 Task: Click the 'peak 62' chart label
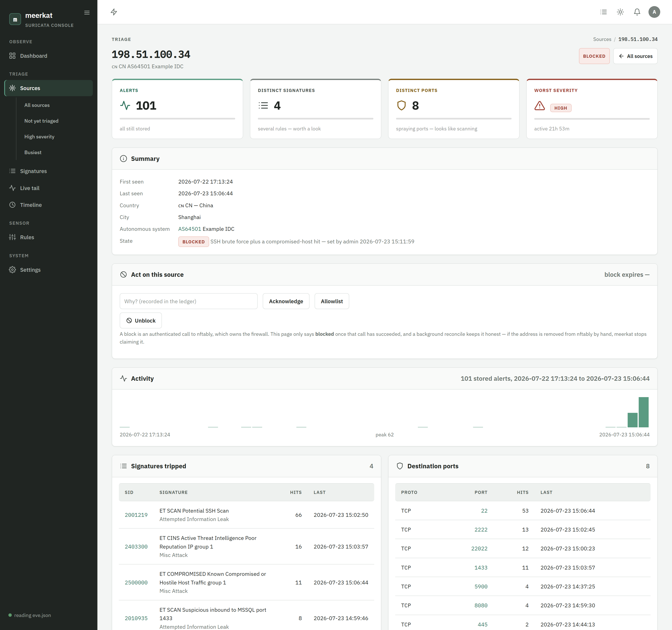point(384,435)
